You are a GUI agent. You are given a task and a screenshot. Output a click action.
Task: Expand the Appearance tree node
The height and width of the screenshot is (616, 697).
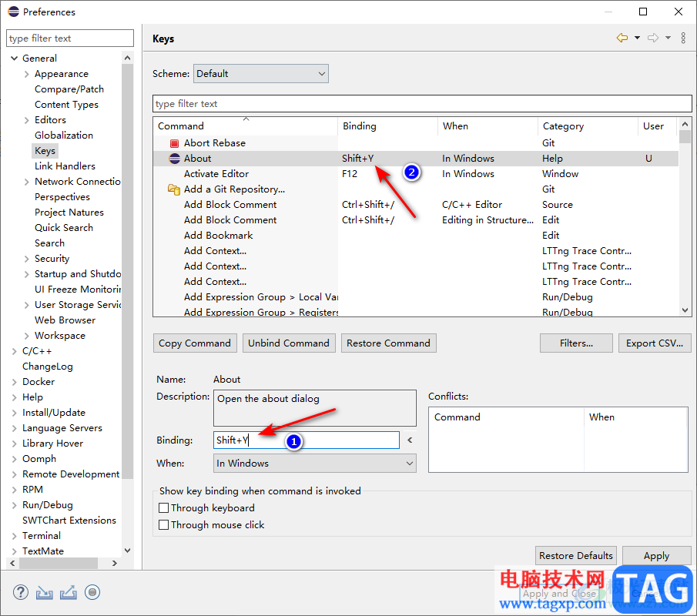tap(27, 74)
